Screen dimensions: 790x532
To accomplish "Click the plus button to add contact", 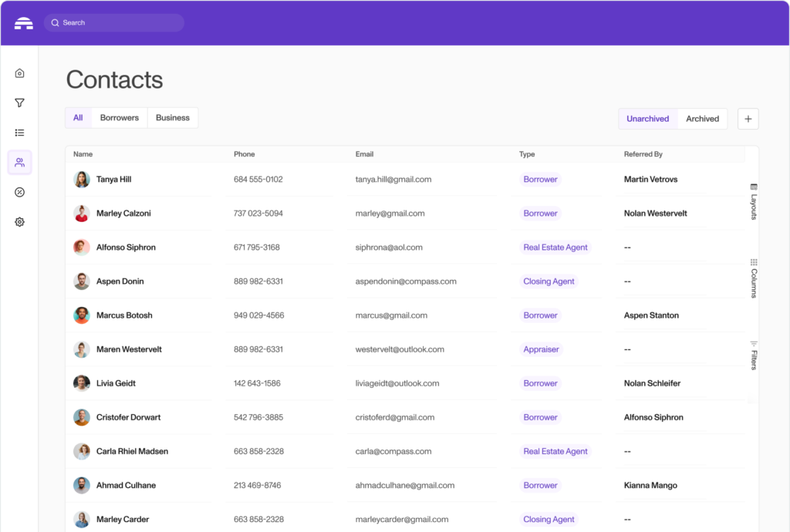I will 748,119.
